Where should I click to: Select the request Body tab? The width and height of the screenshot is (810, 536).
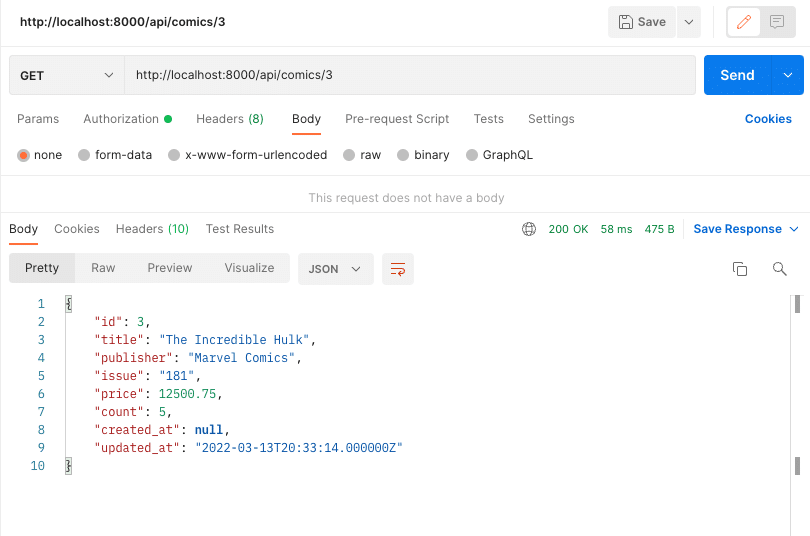click(x=306, y=119)
